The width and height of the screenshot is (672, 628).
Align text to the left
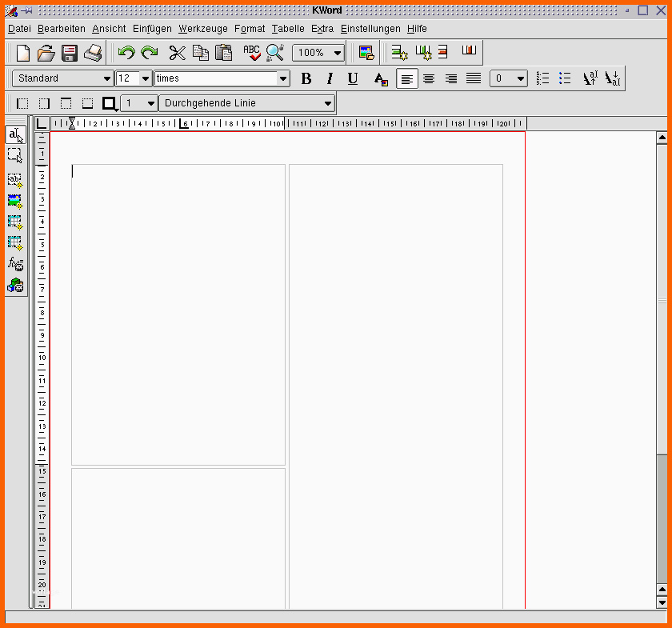(x=406, y=79)
